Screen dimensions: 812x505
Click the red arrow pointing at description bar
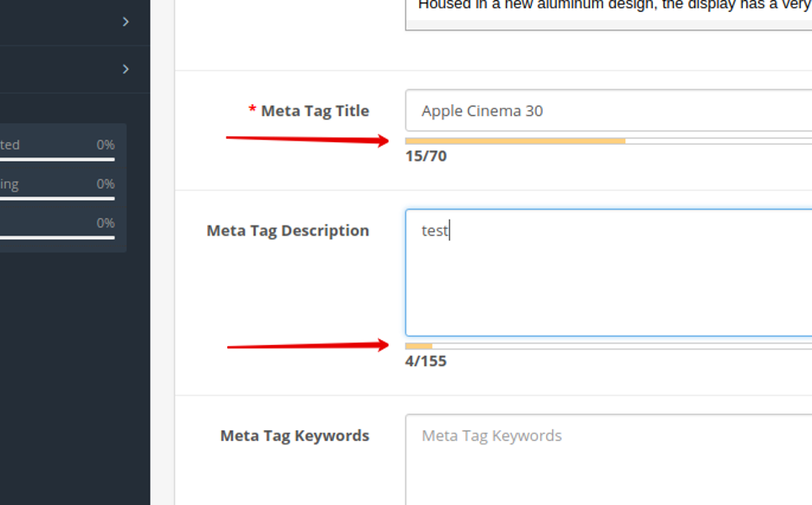click(x=307, y=345)
